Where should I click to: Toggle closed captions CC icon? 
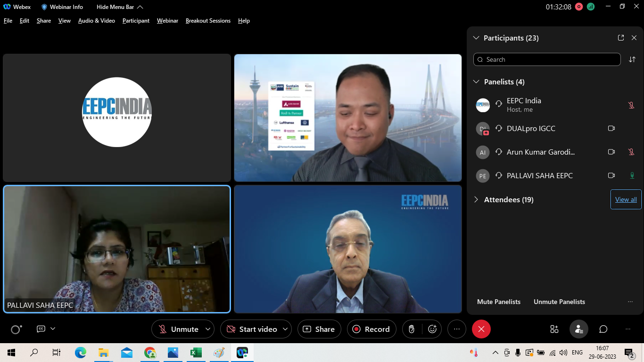click(41, 329)
